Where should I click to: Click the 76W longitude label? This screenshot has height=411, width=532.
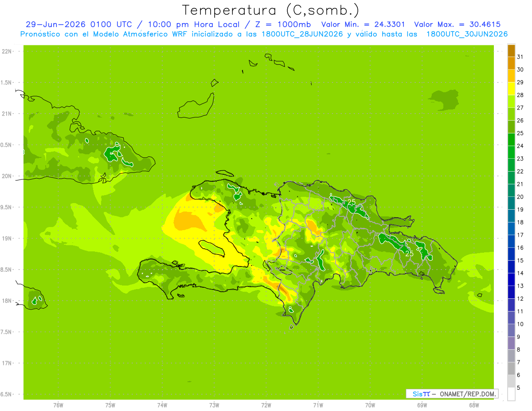58,405
